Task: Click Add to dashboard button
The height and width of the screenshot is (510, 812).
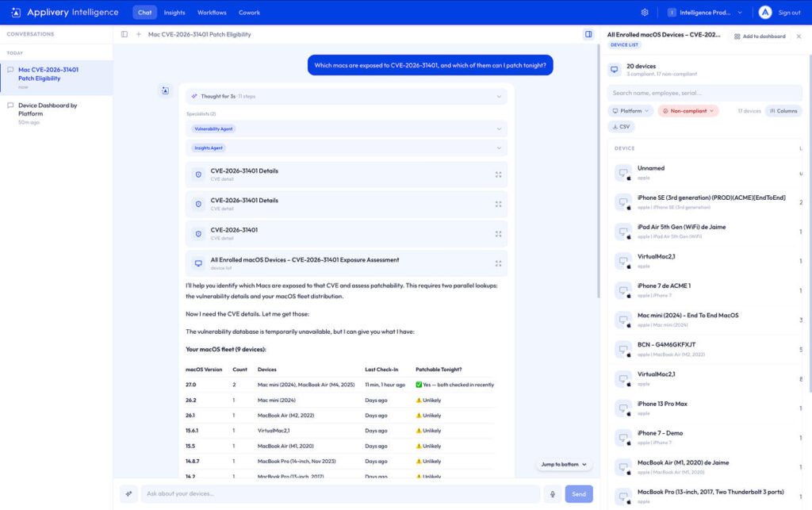Action: coord(760,36)
